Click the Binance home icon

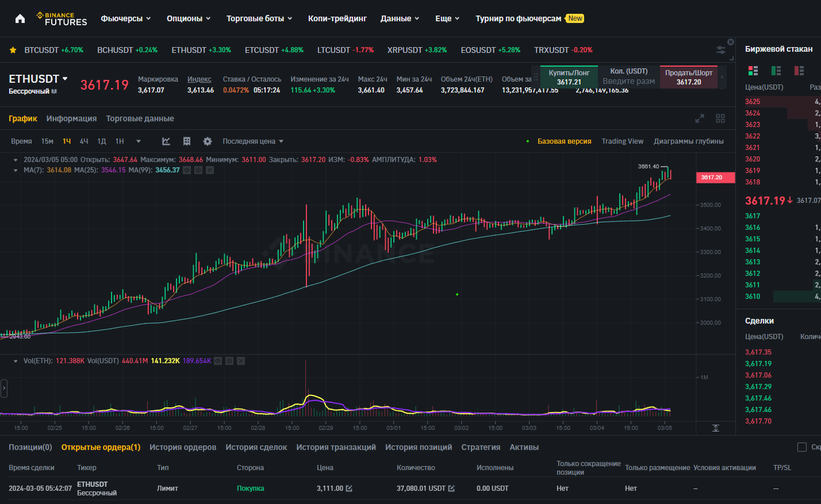pos(20,18)
